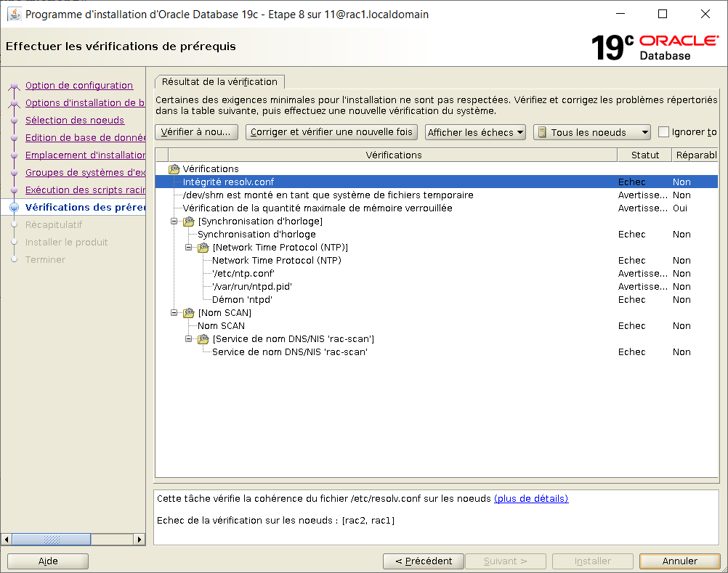Select the Service de nom DNS/NIS 'rac-scan' check row
Screen dimensions: 728x573
(x=437, y=351)
